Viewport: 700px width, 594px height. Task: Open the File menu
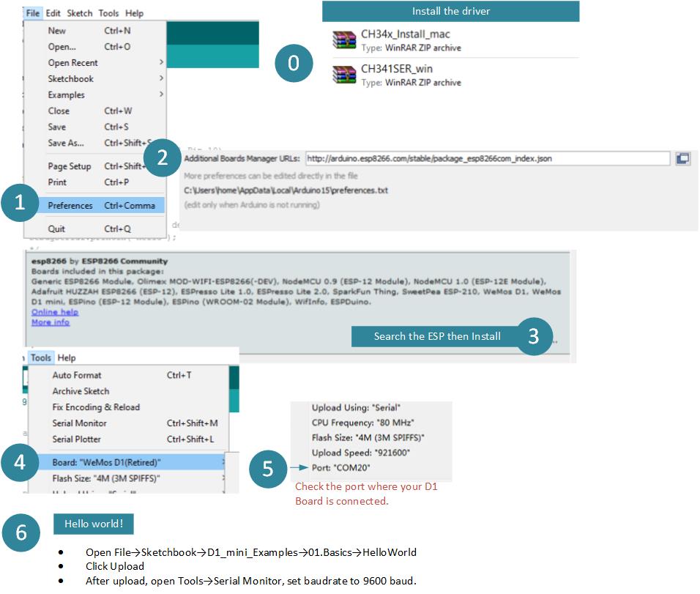pos(33,13)
